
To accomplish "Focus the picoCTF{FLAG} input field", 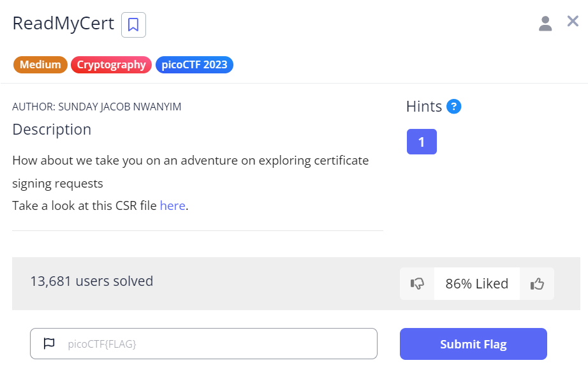I will (217, 344).
